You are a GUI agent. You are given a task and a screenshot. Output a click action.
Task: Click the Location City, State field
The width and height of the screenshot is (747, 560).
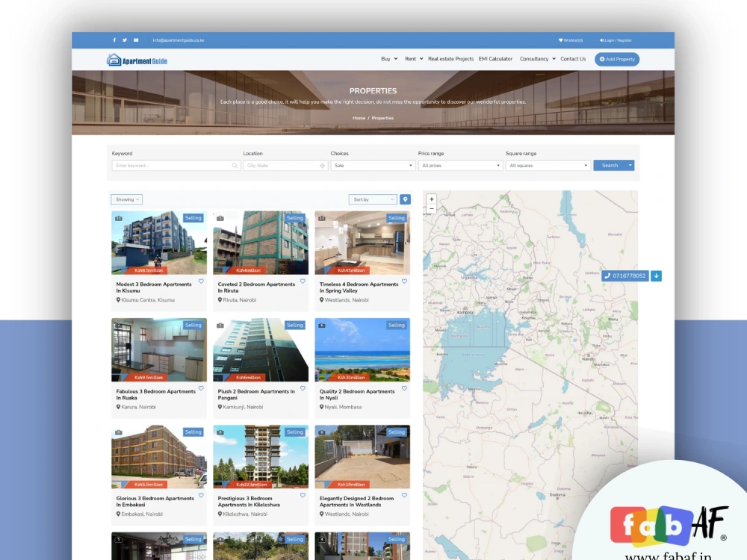pos(285,166)
